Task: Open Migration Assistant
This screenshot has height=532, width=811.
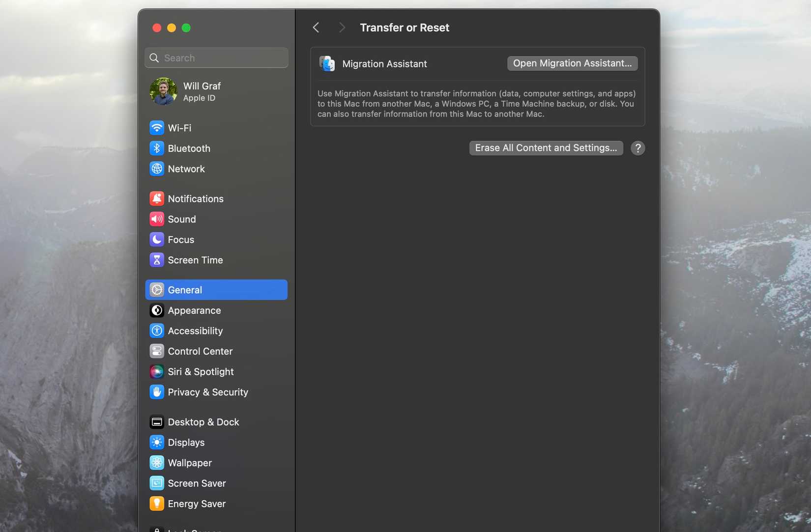Action: pos(572,63)
